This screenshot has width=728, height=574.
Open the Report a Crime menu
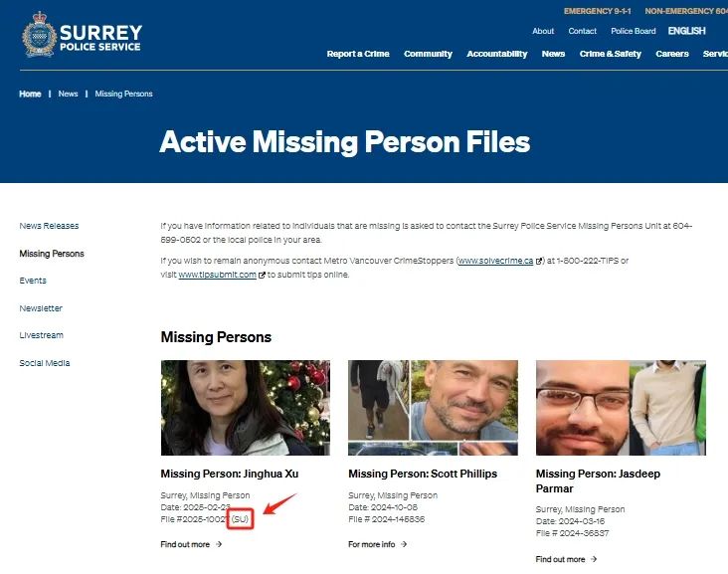pyautogui.click(x=358, y=54)
